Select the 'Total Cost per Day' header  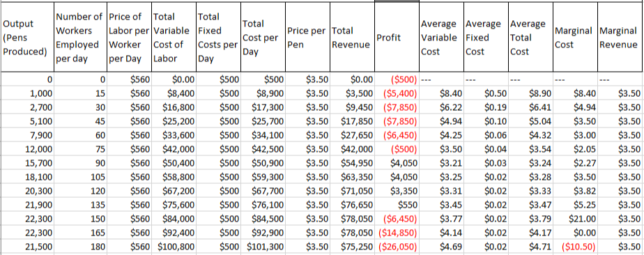263,37
